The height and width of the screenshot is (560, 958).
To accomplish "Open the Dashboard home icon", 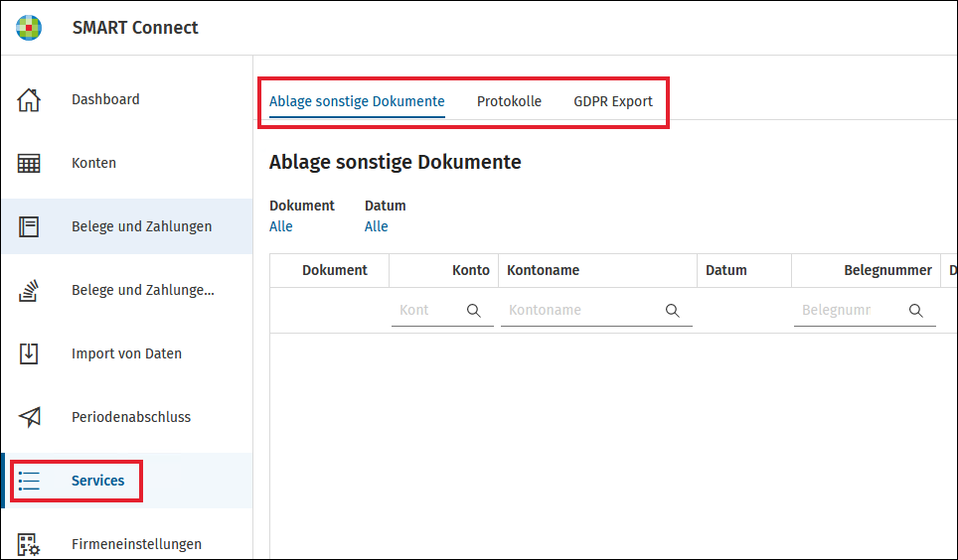I will (x=29, y=99).
